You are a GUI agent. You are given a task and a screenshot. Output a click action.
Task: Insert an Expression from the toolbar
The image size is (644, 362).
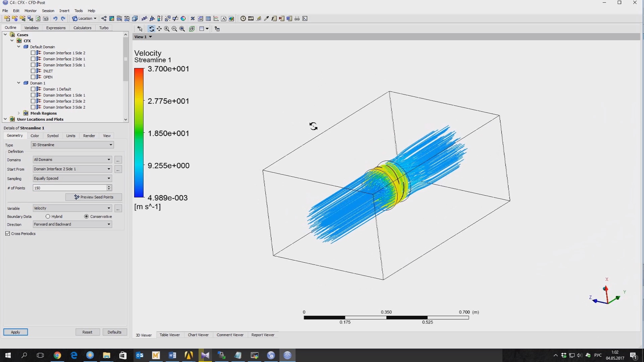[201, 18]
